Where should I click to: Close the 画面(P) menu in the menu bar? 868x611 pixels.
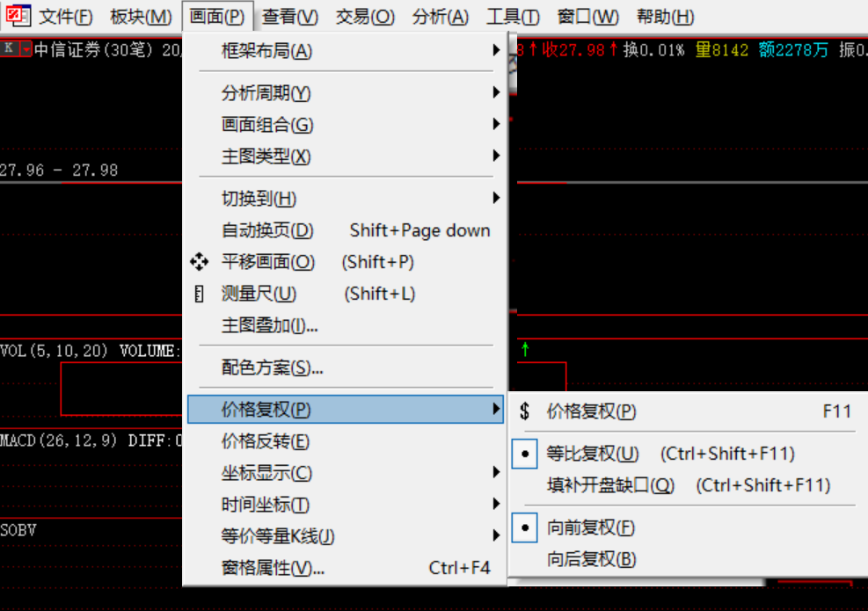pos(217,17)
